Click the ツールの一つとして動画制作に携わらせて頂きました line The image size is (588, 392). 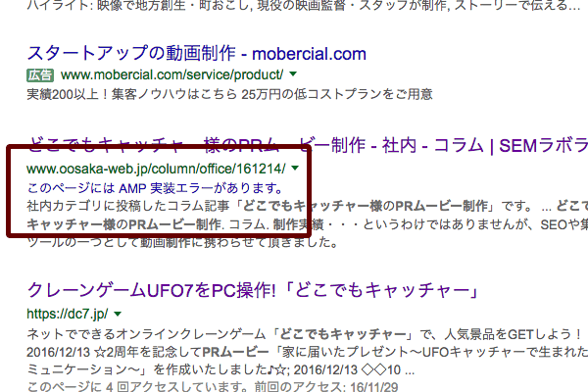coord(182,242)
